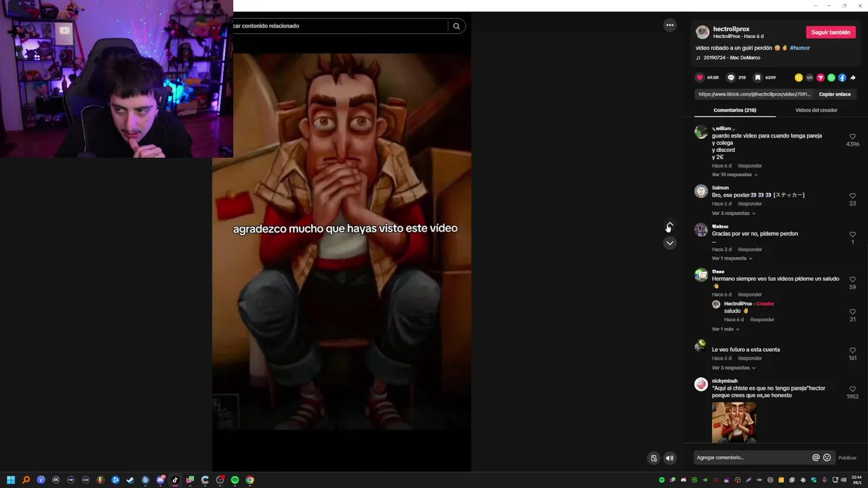Like the 'Gracias por ver no' comment
Image resolution: width=868 pixels, height=488 pixels.
852,235
